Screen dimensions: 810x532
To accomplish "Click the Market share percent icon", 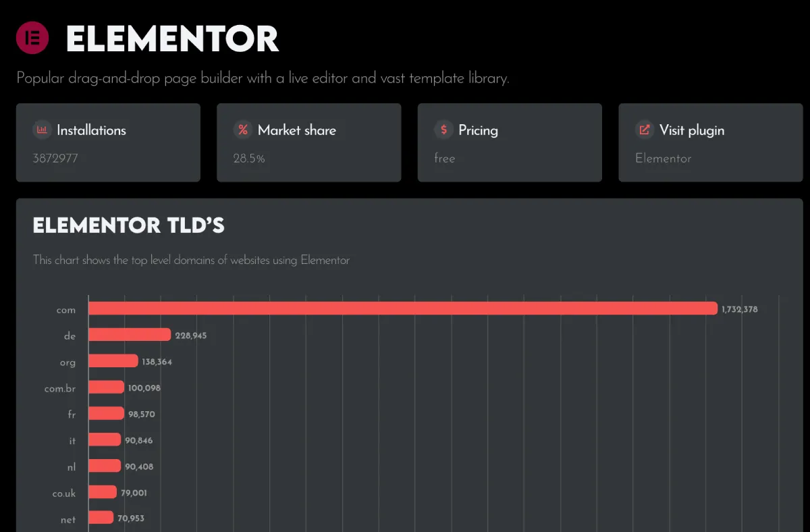I will tap(243, 130).
